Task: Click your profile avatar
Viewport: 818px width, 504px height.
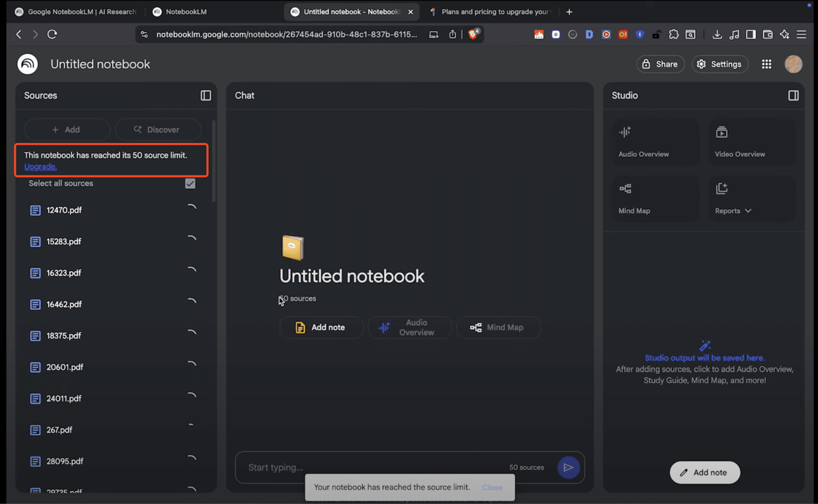Action: tap(793, 64)
